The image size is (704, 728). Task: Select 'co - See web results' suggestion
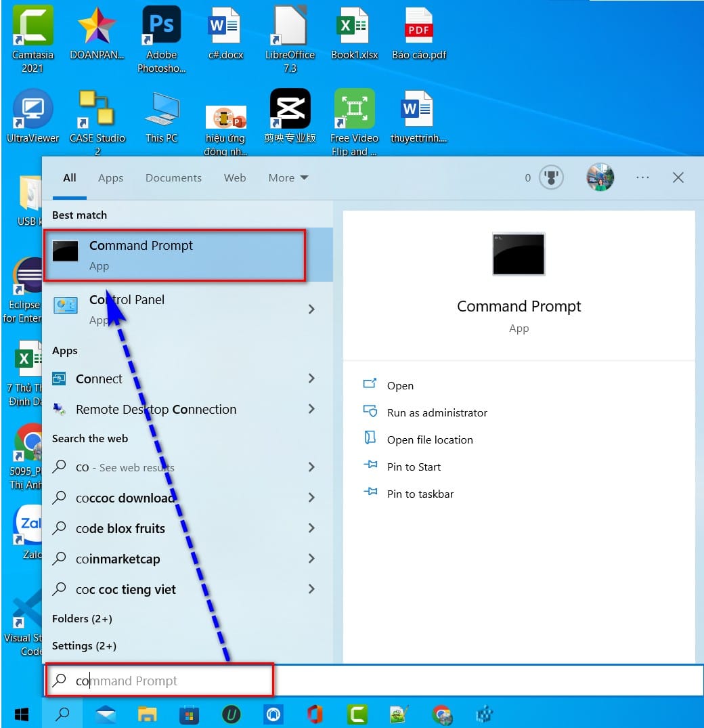click(x=172, y=467)
